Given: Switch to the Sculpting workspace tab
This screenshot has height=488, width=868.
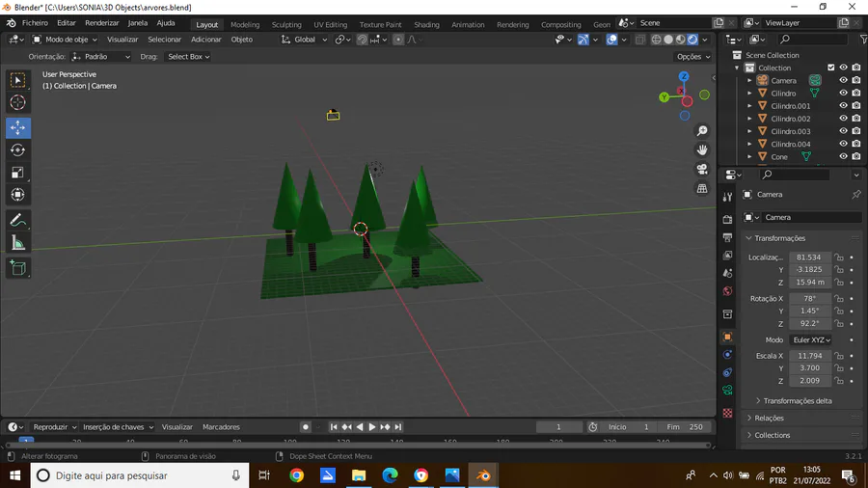Looking at the screenshot, I should point(286,24).
